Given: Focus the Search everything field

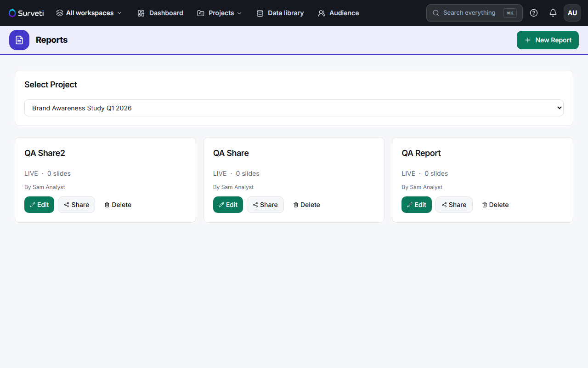Looking at the screenshot, I should [x=474, y=13].
